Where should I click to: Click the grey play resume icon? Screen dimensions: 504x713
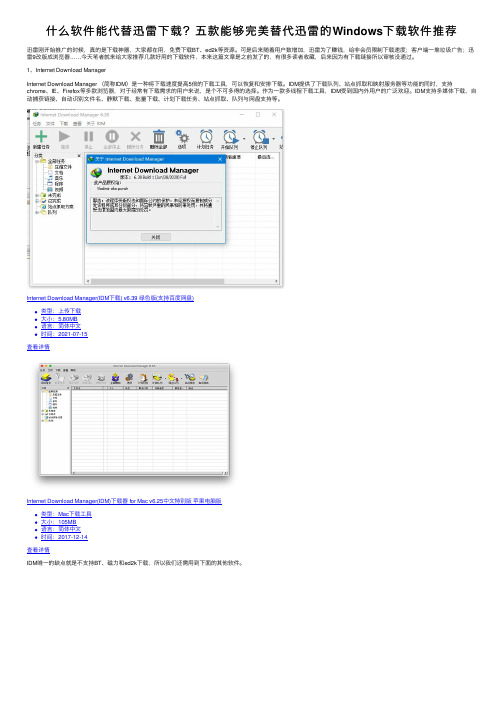[65, 136]
